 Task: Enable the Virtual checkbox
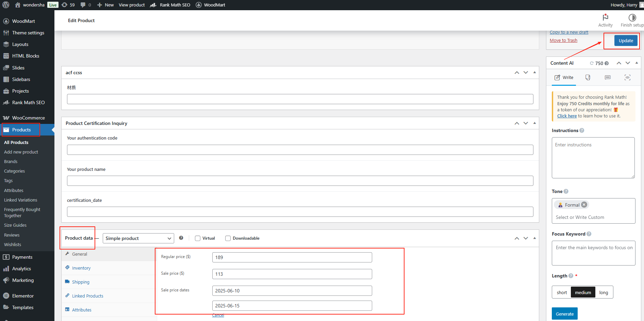198,238
